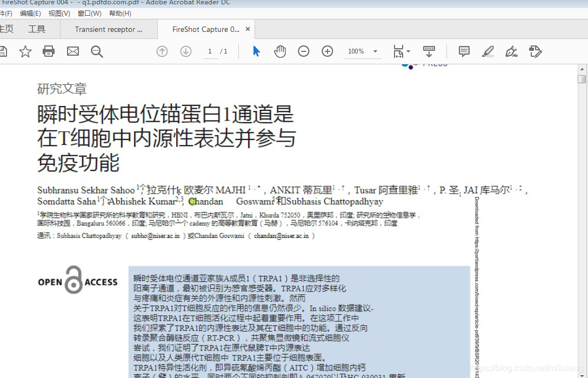Click the Open Access logo
The height and width of the screenshot is (378, 588).
coord(78,280)
